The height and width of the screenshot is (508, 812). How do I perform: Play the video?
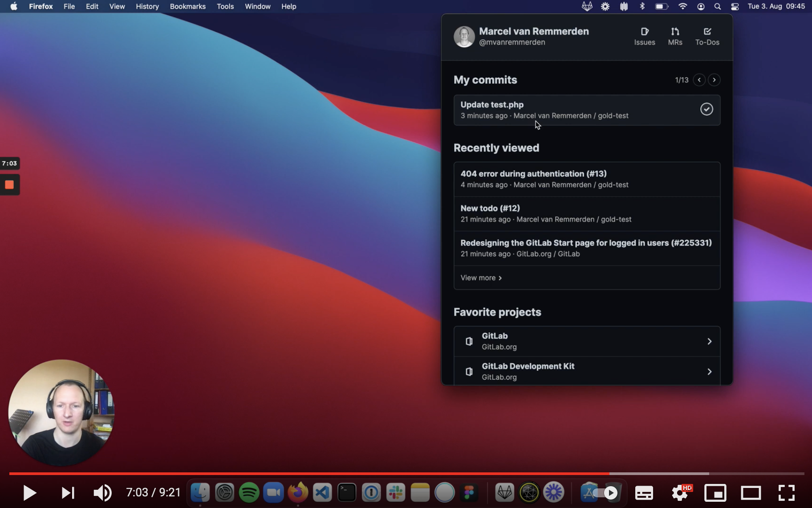click(29, 493)
